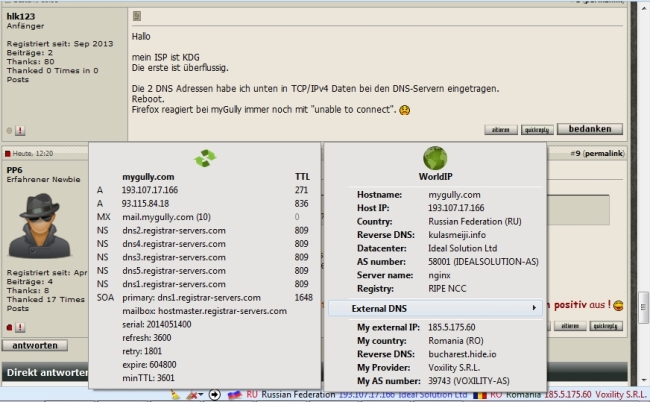Image resolution: width=650 pixels, height=402 pixels.
Task: Click Registry value RIPE NCC
Action: coord(447,288)
